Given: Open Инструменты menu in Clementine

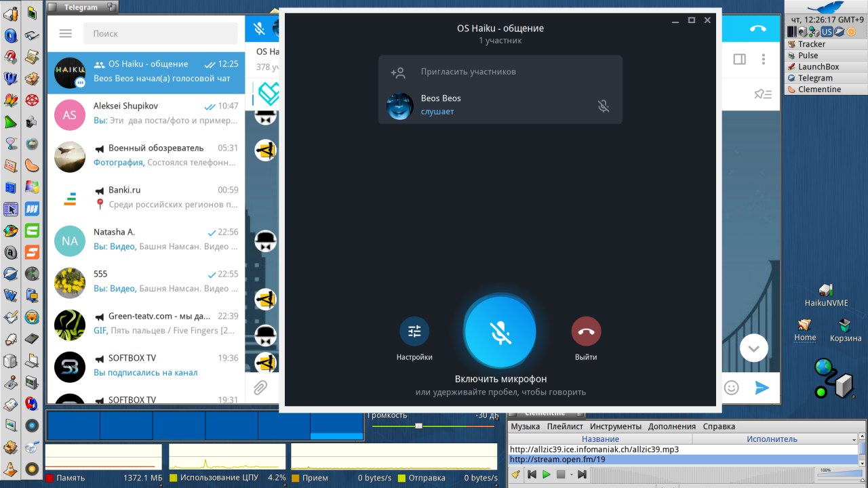Looking at the screenshot, I should (x=616, y=426).
